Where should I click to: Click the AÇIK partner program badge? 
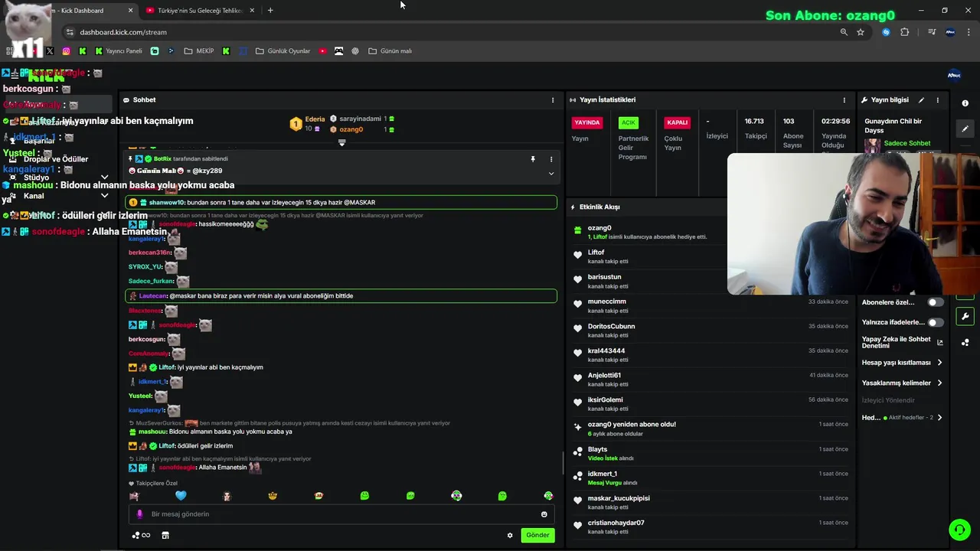[629, 122]
